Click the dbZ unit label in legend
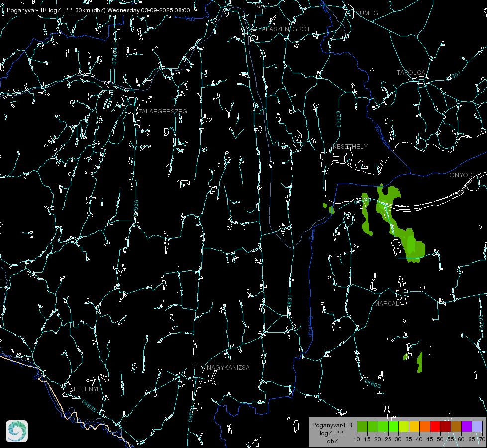This screenshot has height=448, width=487. pos(332,441)
